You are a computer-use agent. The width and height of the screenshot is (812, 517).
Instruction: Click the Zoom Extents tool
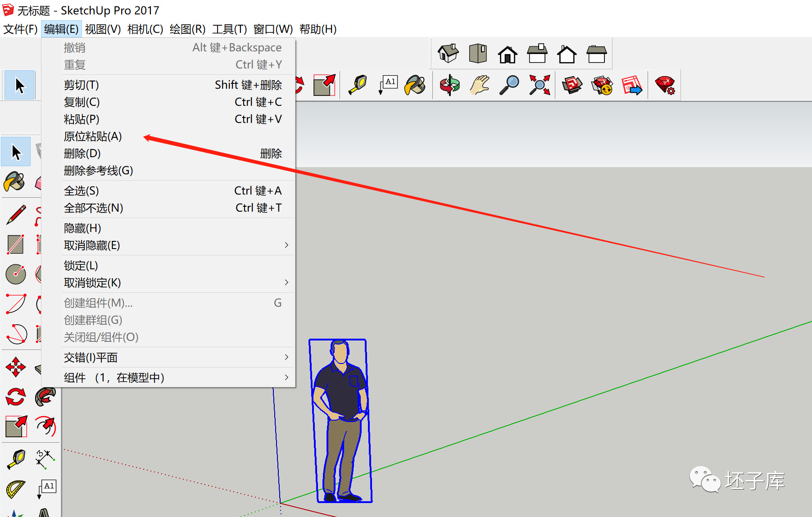tap(540, 85)
